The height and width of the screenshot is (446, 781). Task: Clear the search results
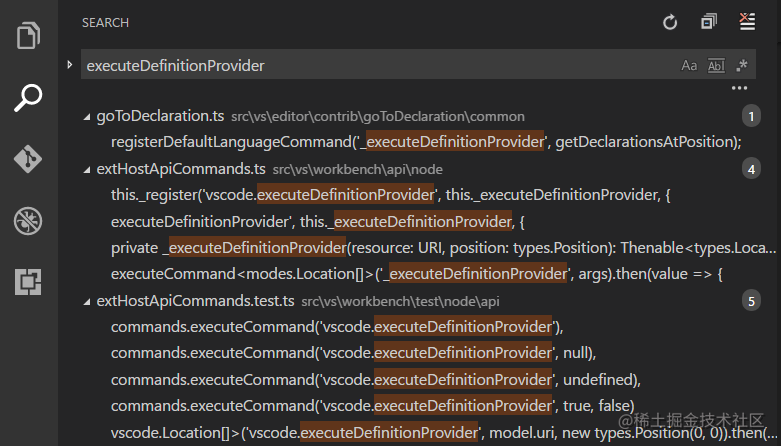746,22
